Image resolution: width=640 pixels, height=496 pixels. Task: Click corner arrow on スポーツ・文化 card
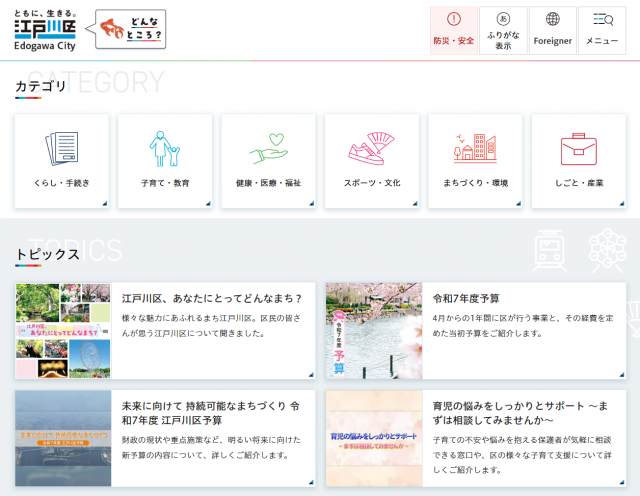[415, 203]
